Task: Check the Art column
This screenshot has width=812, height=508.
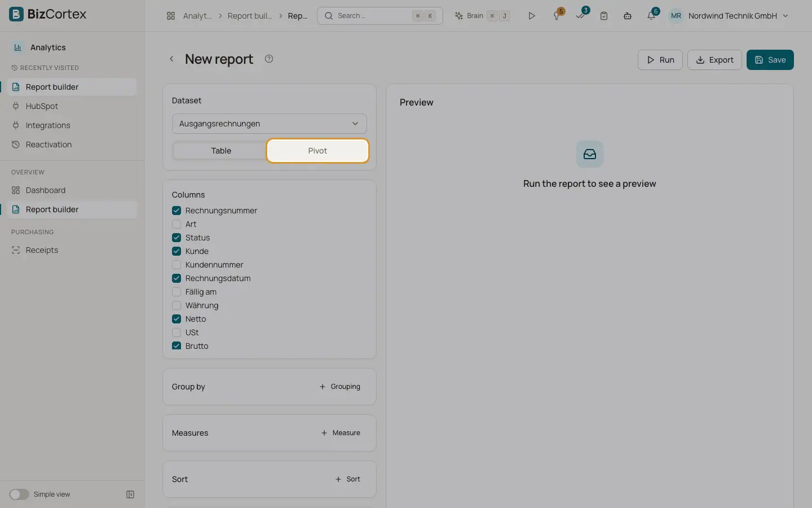Action: click(x=176, y=224)
